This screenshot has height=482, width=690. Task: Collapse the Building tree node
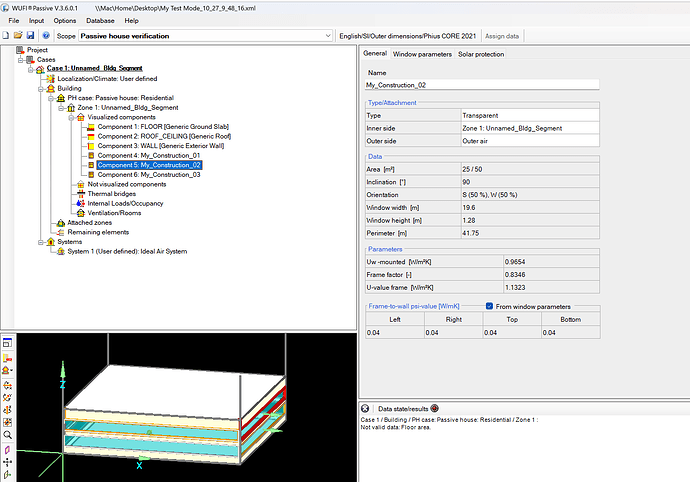(40, 88)
